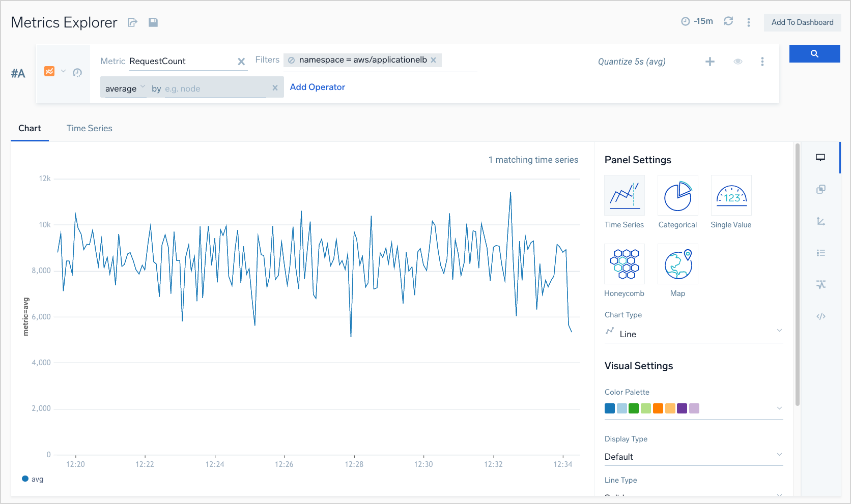Select the Categorical pie chart panel

click(x=677, y=196)
